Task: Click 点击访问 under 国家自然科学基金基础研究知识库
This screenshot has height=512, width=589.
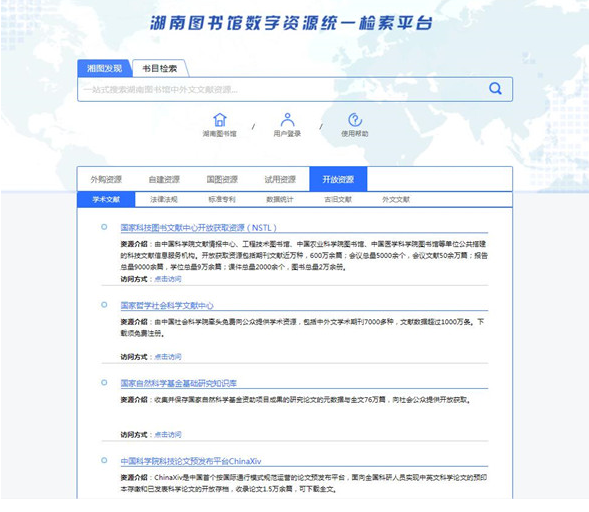Action: pyautogui.click(x=168, y=435)
